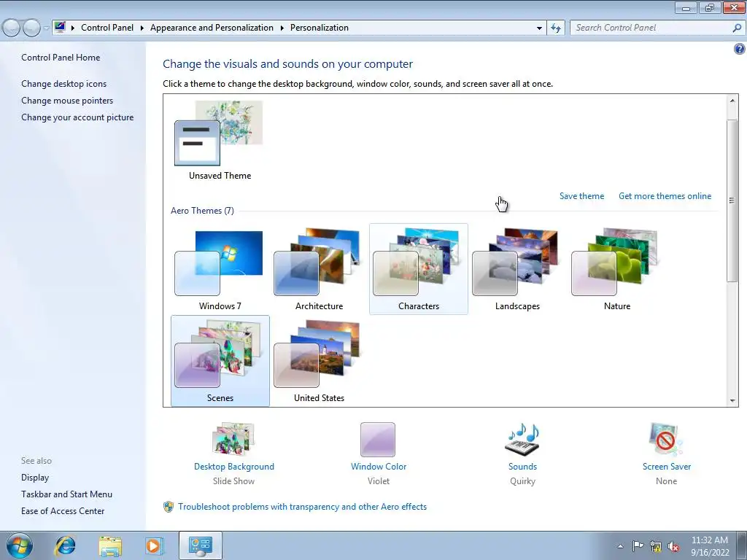The width and height of the screenshot is (747, 560).
Task: Select the Scenes theme
Action: pyautogui.click(x=220, y=361)
